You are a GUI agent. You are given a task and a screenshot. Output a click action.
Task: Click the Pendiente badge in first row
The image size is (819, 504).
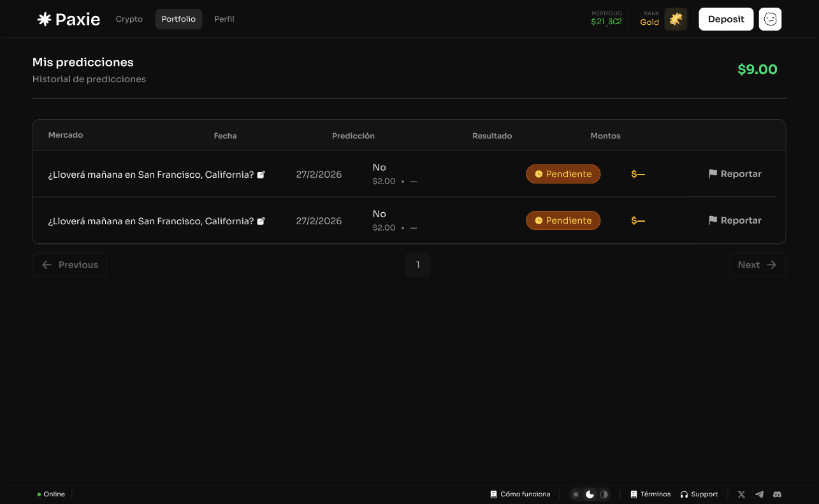563,174
